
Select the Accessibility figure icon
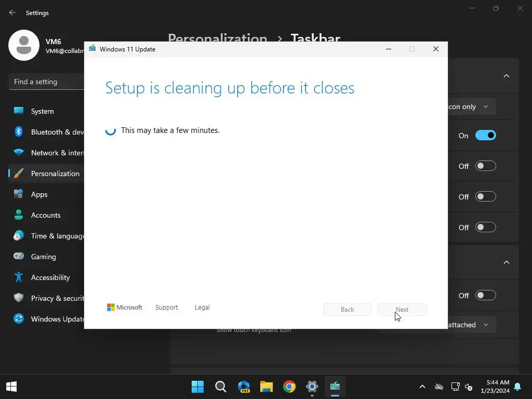click(19, 277)
